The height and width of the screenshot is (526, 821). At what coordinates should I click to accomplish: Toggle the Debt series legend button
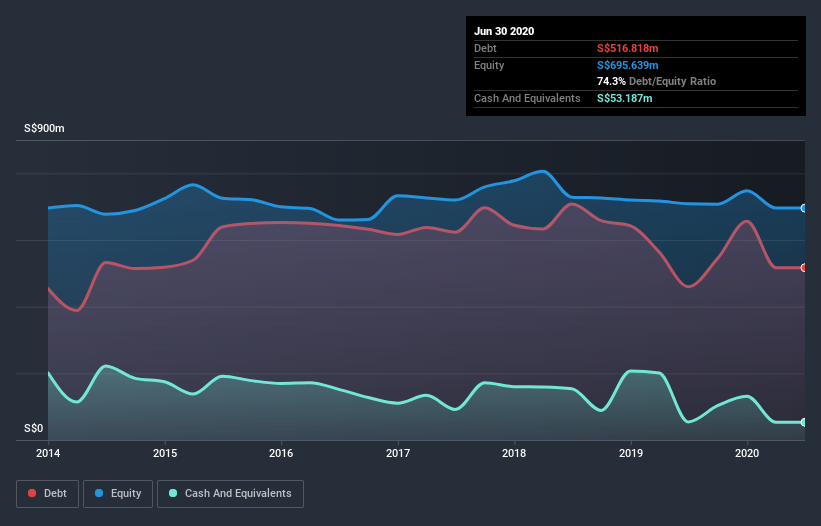coord(47,494)
